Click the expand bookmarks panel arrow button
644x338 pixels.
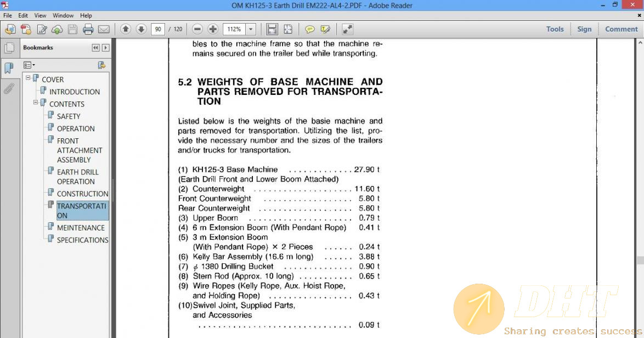(105, 48)
